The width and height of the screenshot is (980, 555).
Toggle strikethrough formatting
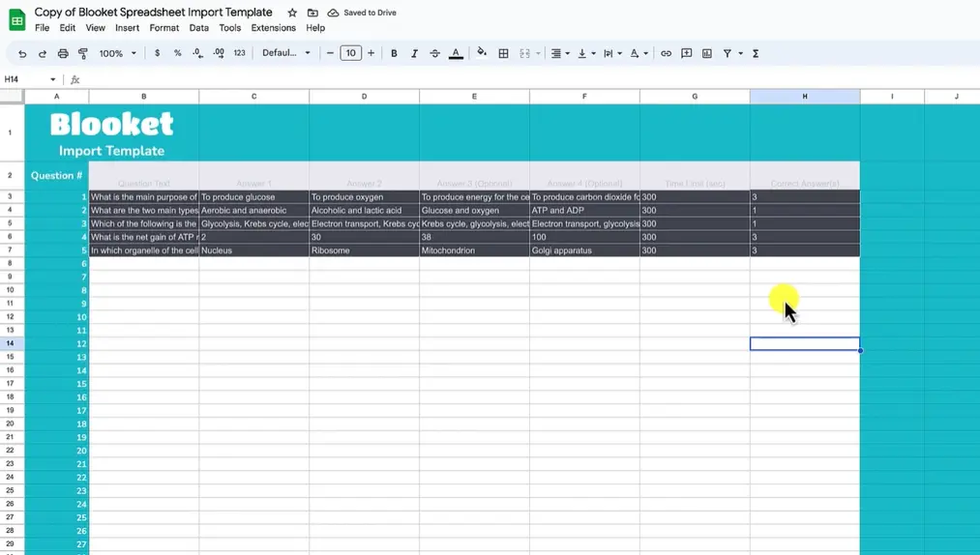pyautogui.click(x=434, y=54)
